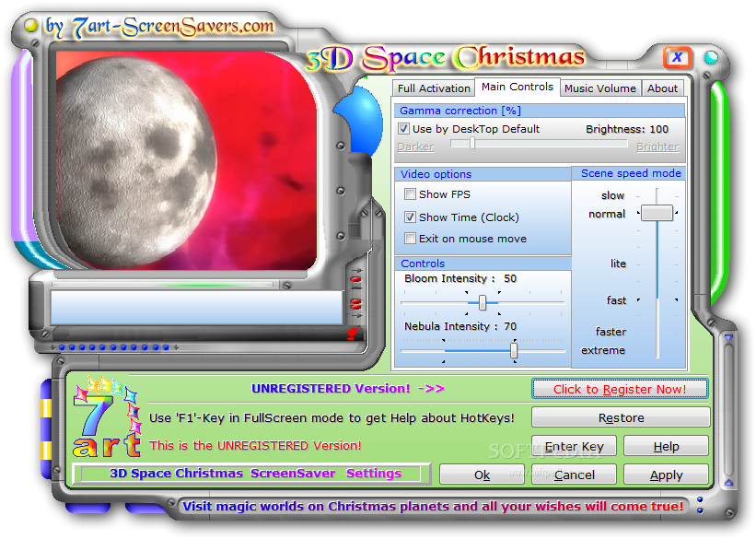Click the Click to Register Now button

620,389
